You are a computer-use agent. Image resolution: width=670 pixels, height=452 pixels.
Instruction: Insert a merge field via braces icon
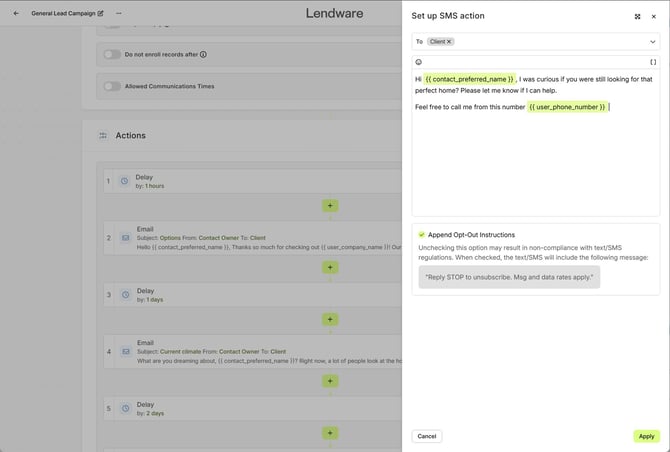tap(653, 62)
